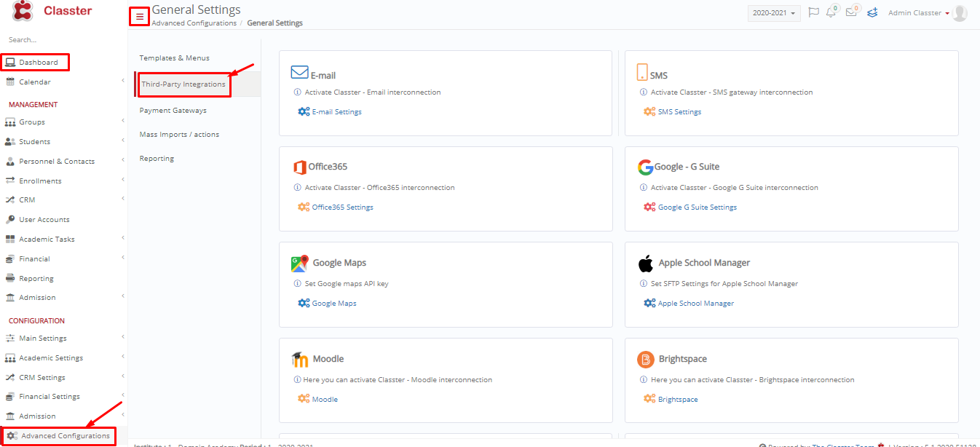Open the Admin Classter user dropdown

pos(919,13)
